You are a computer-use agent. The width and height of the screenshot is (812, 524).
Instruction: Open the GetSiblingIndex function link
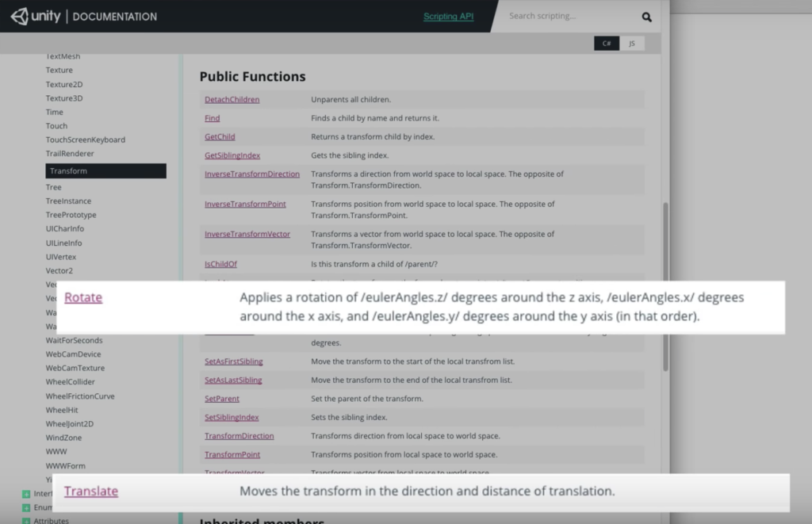point(232,155)
